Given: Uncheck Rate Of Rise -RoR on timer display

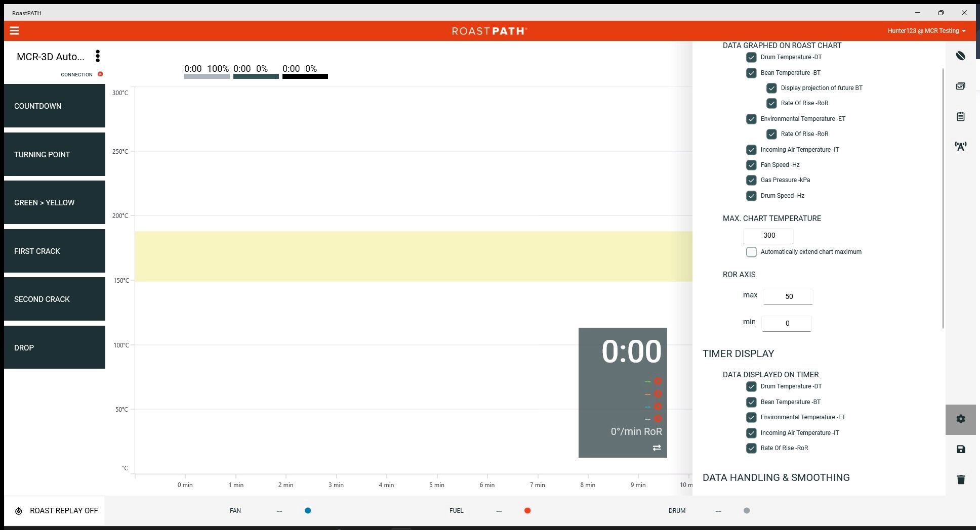Looking at the screenshot, I should (751, 448).
